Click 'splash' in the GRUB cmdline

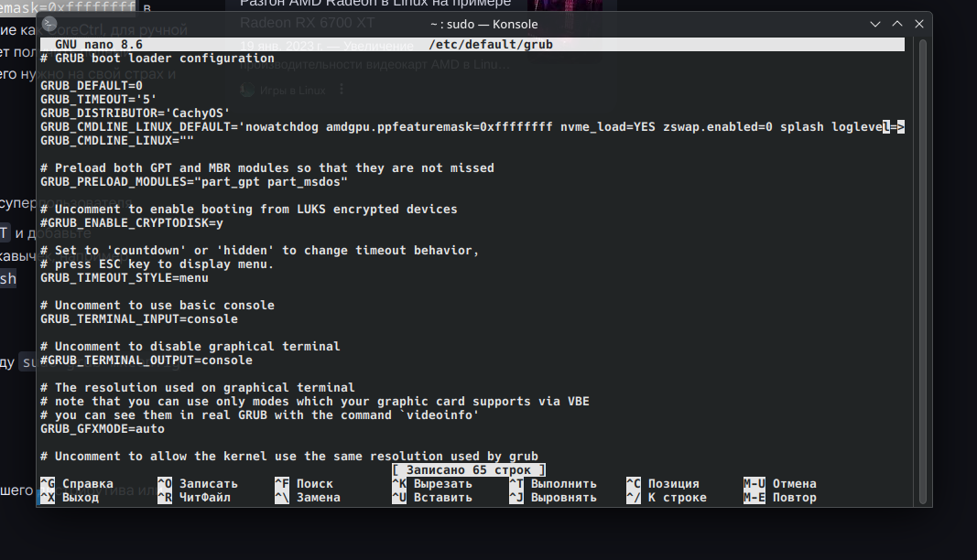[x=802, y=126]
